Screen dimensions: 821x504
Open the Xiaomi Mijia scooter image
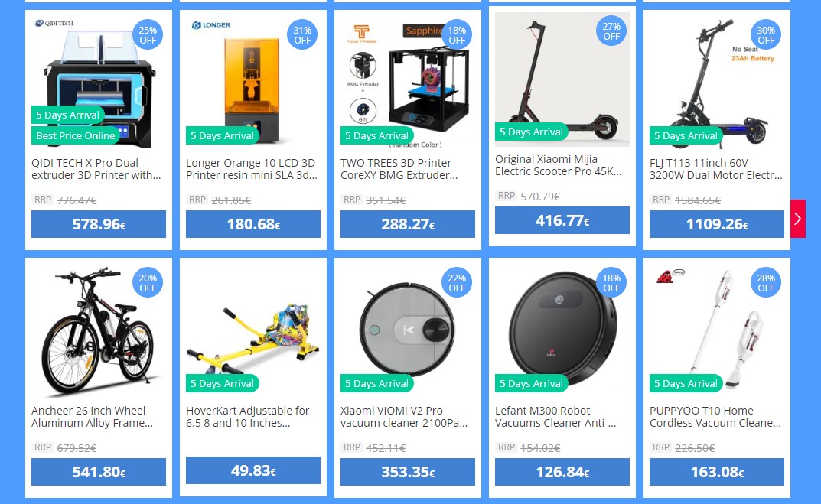562,80
